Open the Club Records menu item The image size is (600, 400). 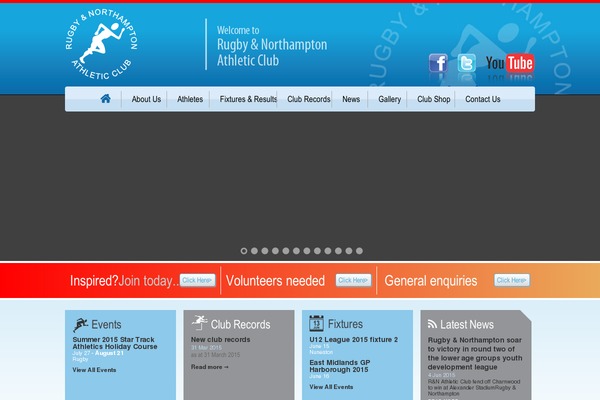pyautogui.click(x=309, y=99)
